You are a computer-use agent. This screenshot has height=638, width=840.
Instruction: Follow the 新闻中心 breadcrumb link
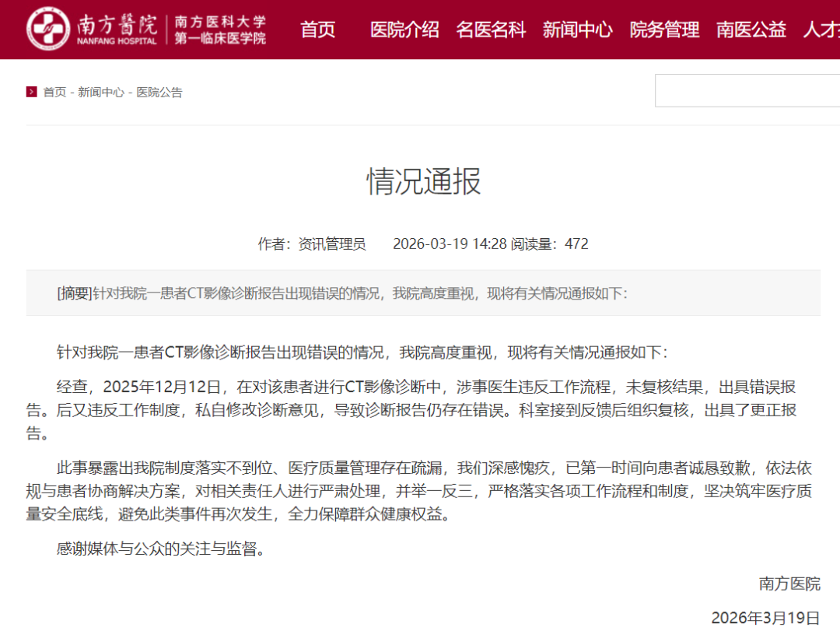(x=100, y=93)
